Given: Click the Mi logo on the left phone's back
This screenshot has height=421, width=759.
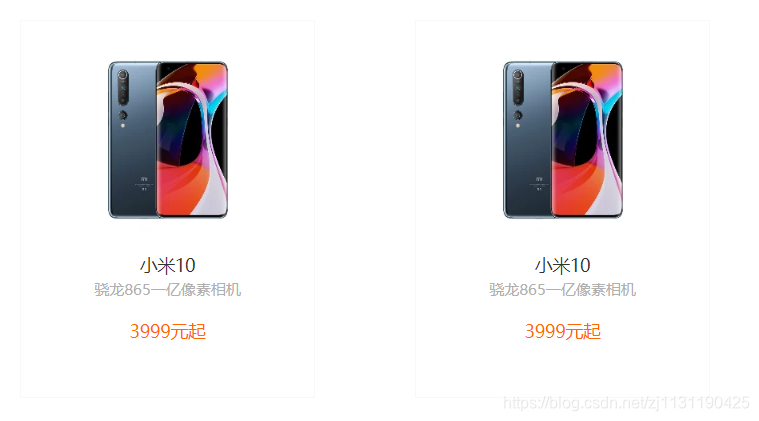Looking at the screenshot, I should click(x=144, y=179).
